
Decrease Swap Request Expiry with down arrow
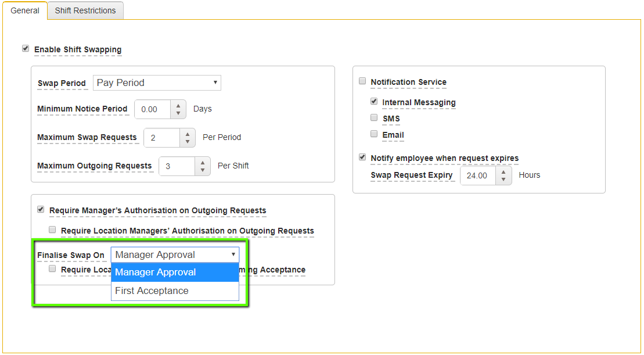tap(503, 180)
